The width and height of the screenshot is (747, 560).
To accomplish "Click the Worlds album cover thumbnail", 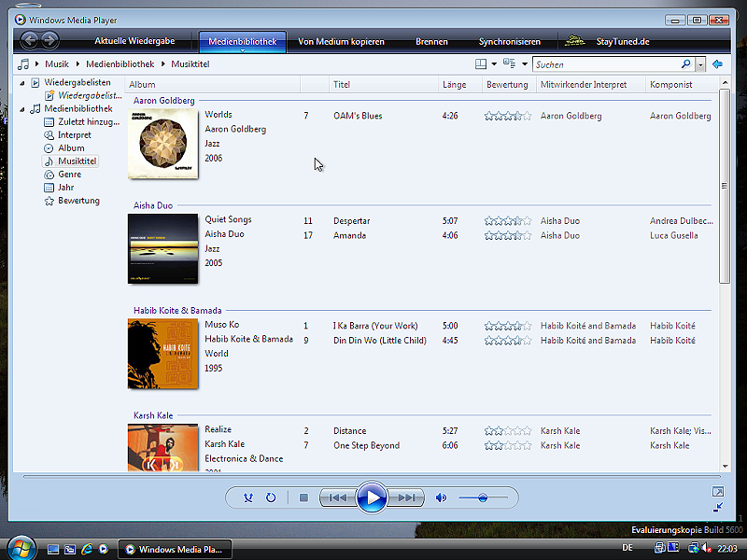I will point(162,144).
